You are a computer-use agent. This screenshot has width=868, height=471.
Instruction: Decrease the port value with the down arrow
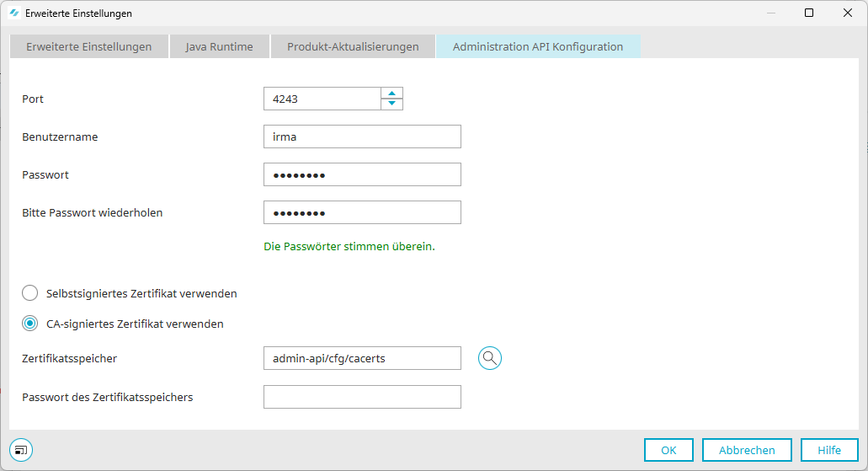click(391, 104)
